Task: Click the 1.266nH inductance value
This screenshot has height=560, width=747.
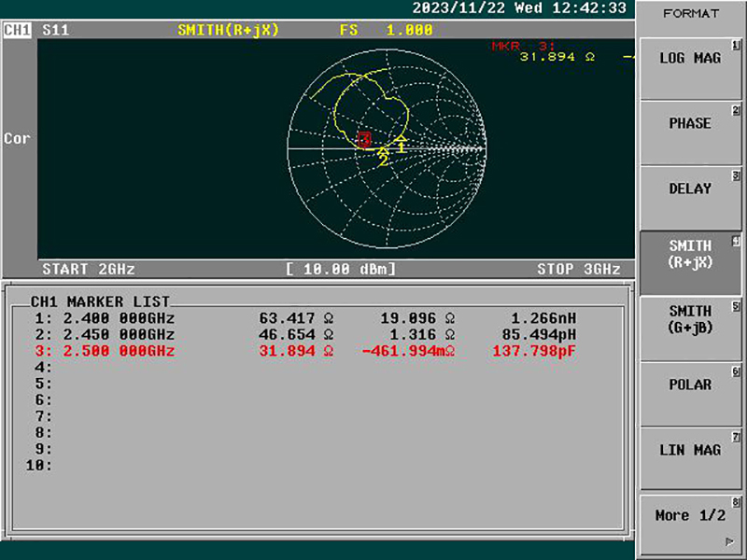Action: 543,318
